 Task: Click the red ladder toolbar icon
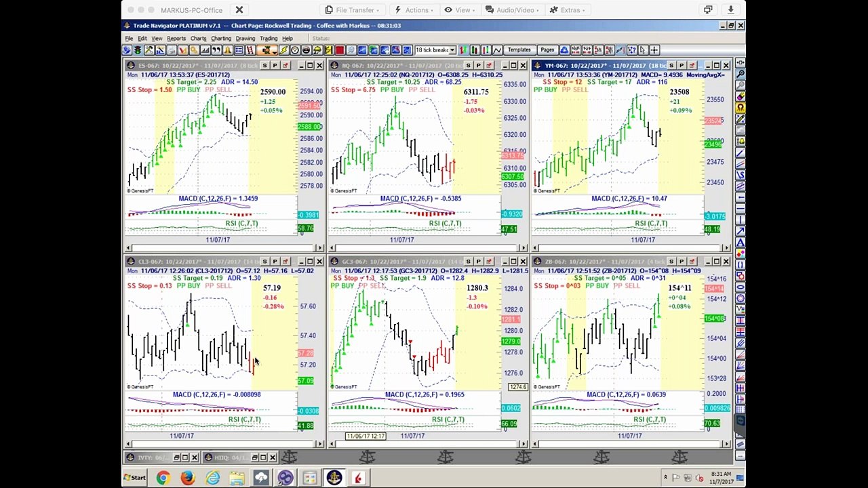pyautogui.click(x=250, y=50)
